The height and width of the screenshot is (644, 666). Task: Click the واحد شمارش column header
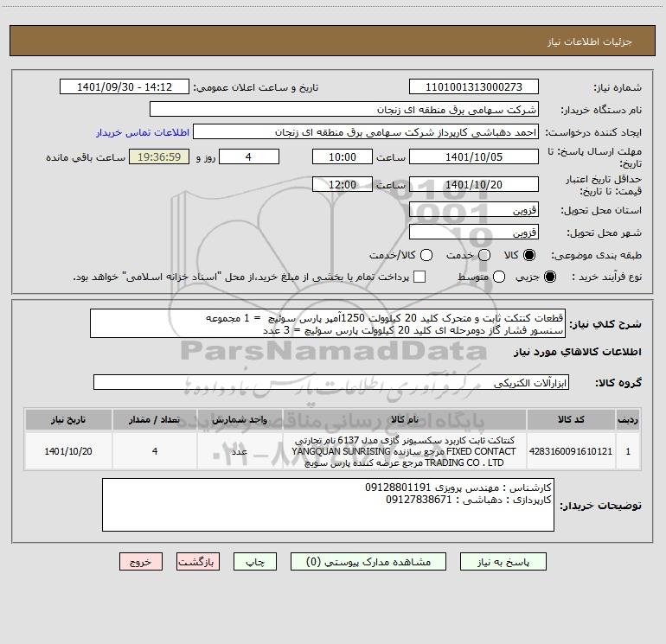[240, 419]
